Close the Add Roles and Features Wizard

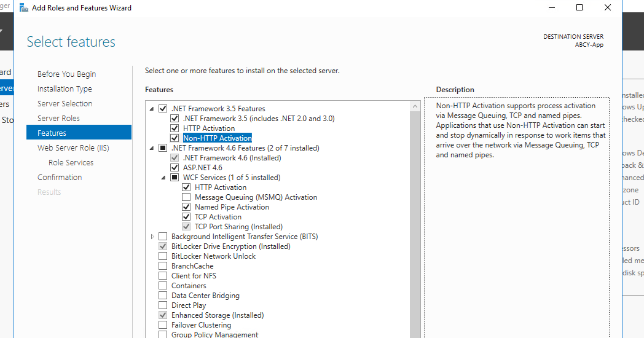608,7
